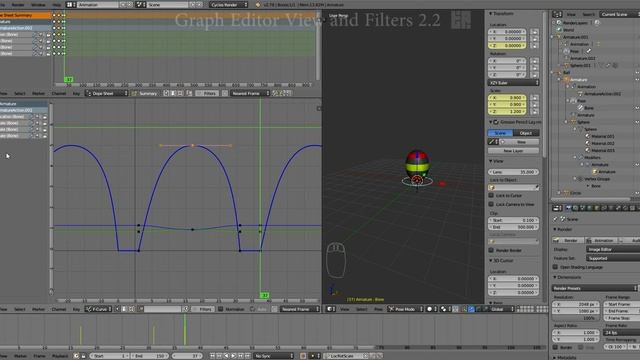Select Material.002 in the outliner
The height and width of the screenshot is (360, 640).
click(602, 143)
